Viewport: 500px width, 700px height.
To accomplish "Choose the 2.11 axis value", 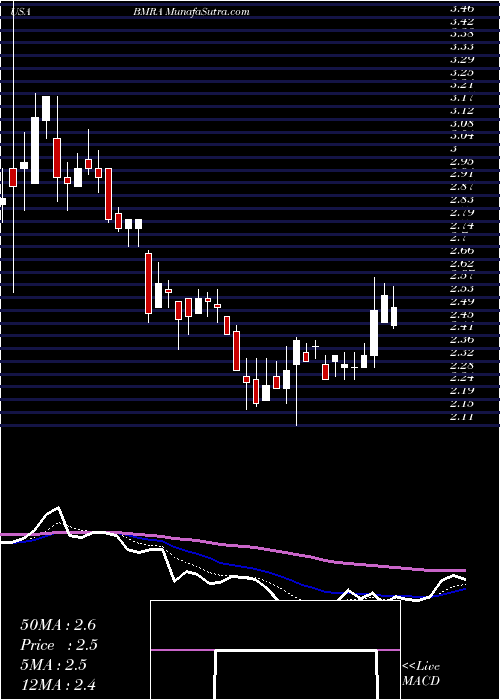I will [461, 417].
